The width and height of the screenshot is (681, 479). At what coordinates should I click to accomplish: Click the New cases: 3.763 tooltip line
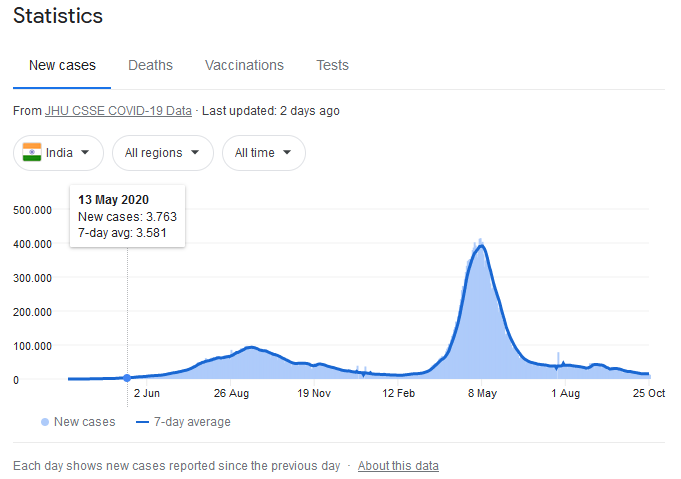(127, 217)
